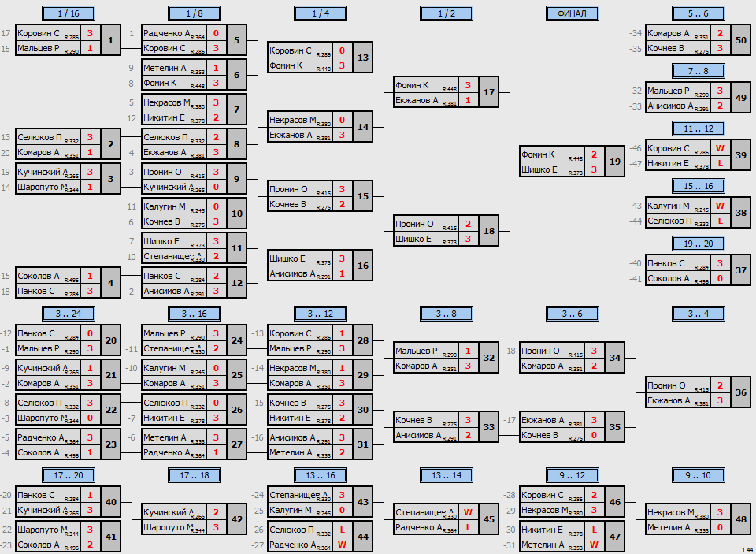The image size is (756, 554).
Task: Open match number 48 box
Action: (740, 519)
